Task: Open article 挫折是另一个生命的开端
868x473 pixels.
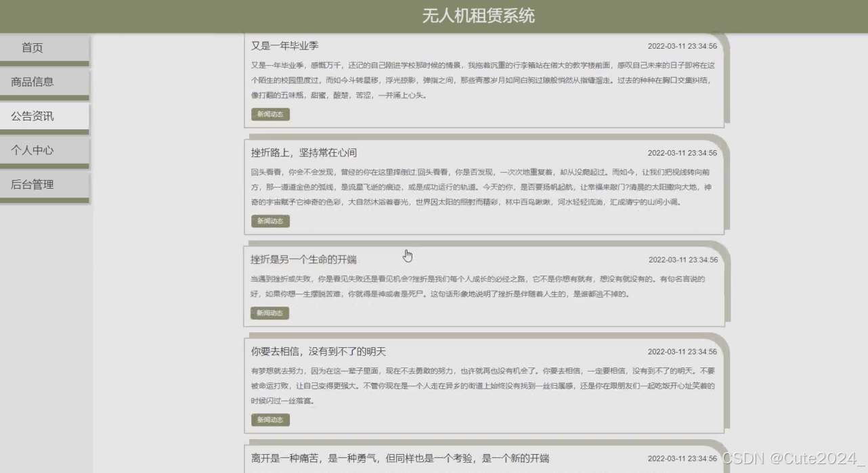Action: click(x=303, y=260)
